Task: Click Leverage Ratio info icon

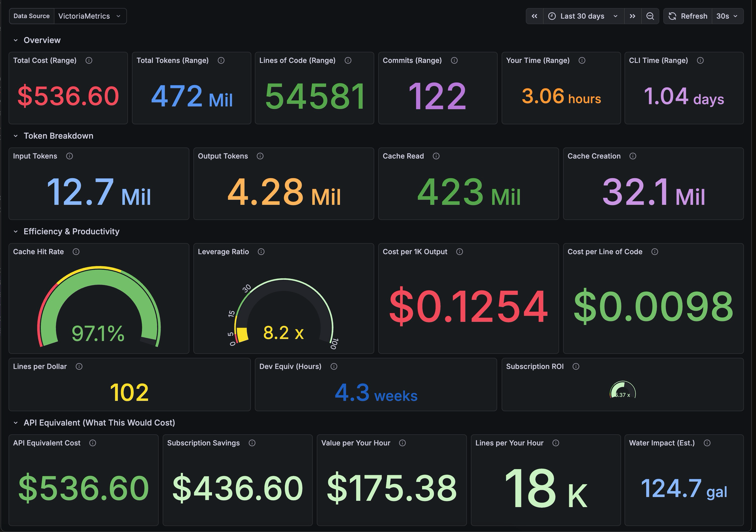Action: (x=261, y=252)
